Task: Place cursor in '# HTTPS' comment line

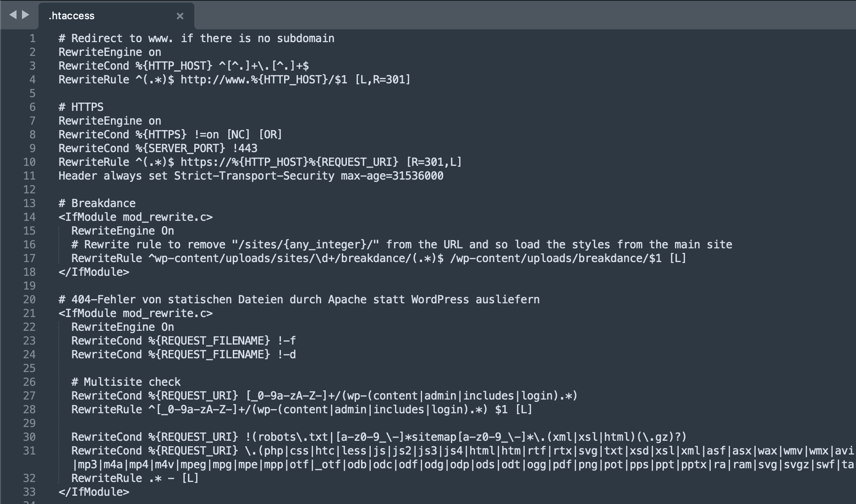Action: pos(81,107)
